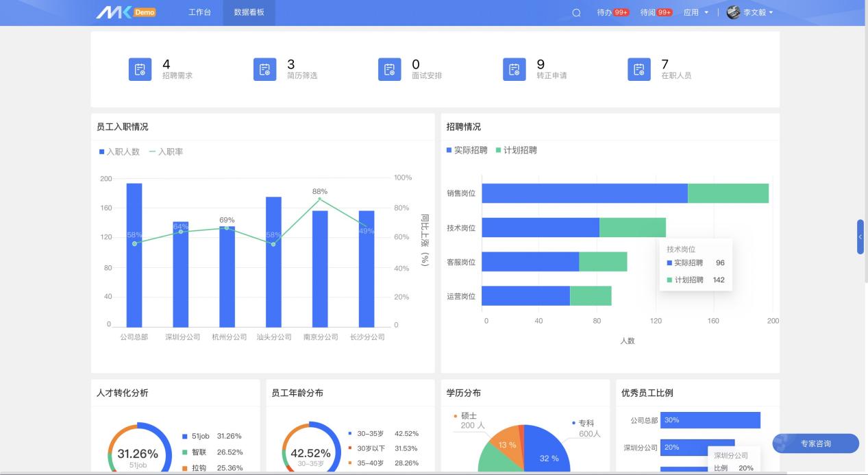Expand the collapsed panel via right-edge chevron
Viewport: 868px width, 475px height.
(x=859, y=237)
